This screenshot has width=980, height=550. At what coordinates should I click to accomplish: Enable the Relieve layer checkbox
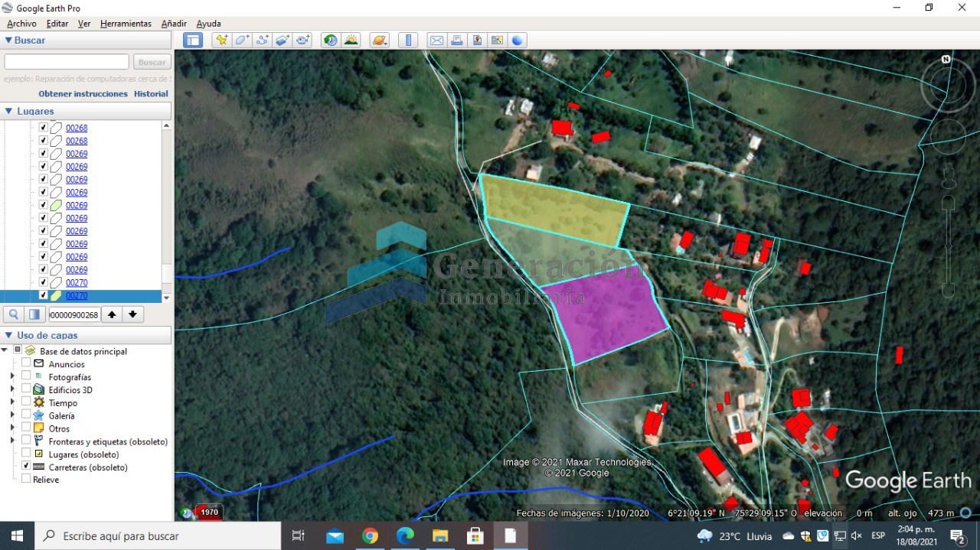click(26, 479)
